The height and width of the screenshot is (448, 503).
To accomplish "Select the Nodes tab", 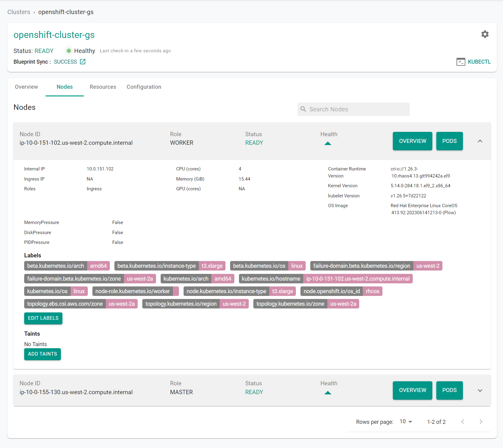I will [65, 87].
